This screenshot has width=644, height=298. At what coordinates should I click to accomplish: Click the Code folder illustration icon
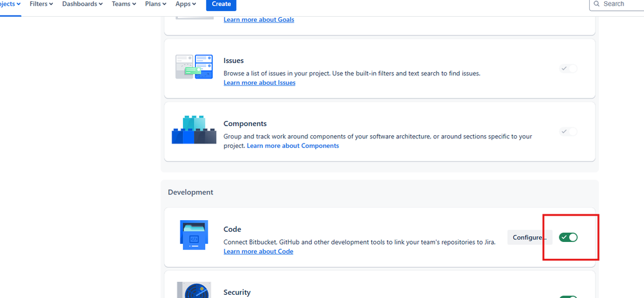pyautogui.click(x=194, y=235)
